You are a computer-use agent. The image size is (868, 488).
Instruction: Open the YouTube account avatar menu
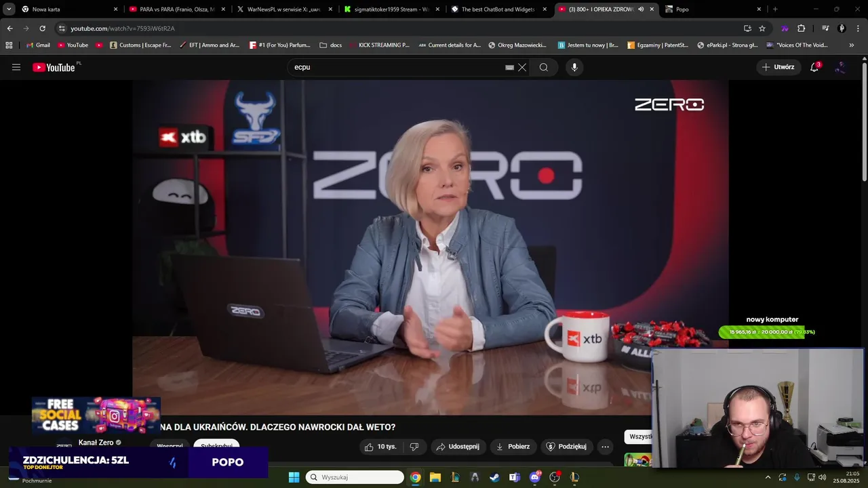[x=840, y=67]
